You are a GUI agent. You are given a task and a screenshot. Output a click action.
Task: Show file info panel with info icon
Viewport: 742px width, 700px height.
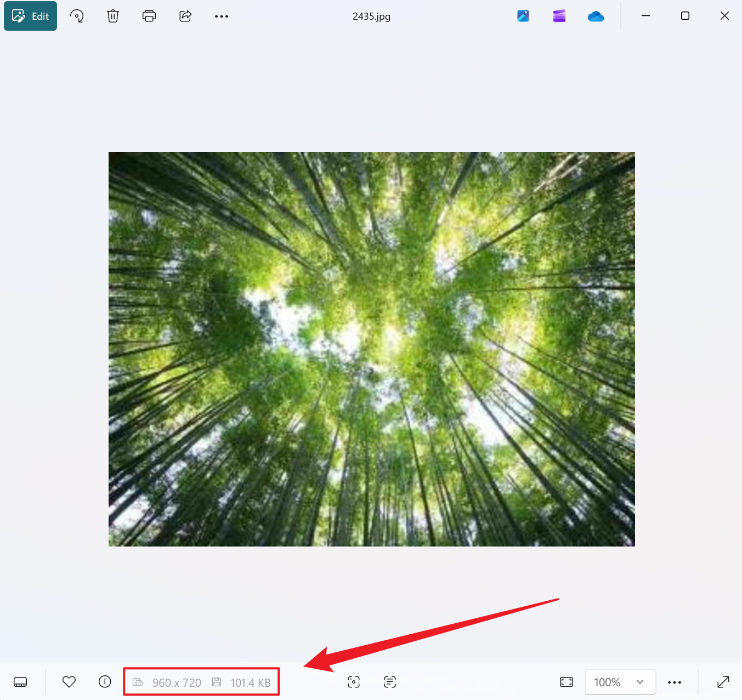[105, 681]
